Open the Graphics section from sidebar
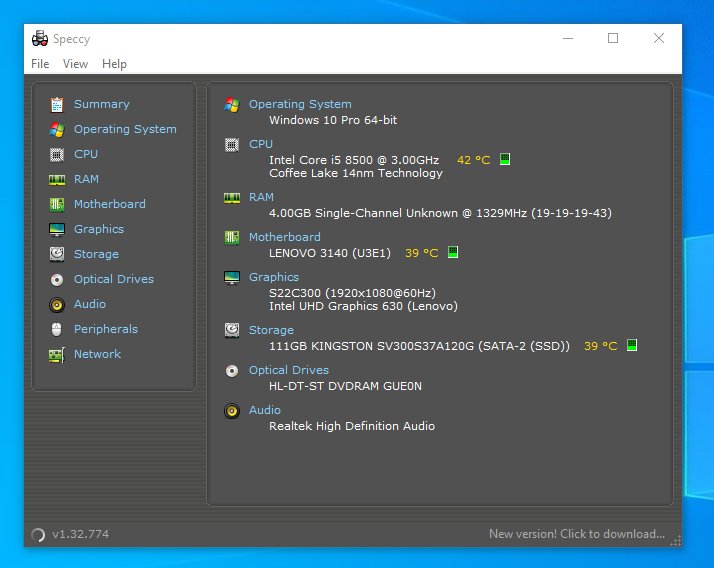This screenshot has width=714, height=568. (99, 229)
